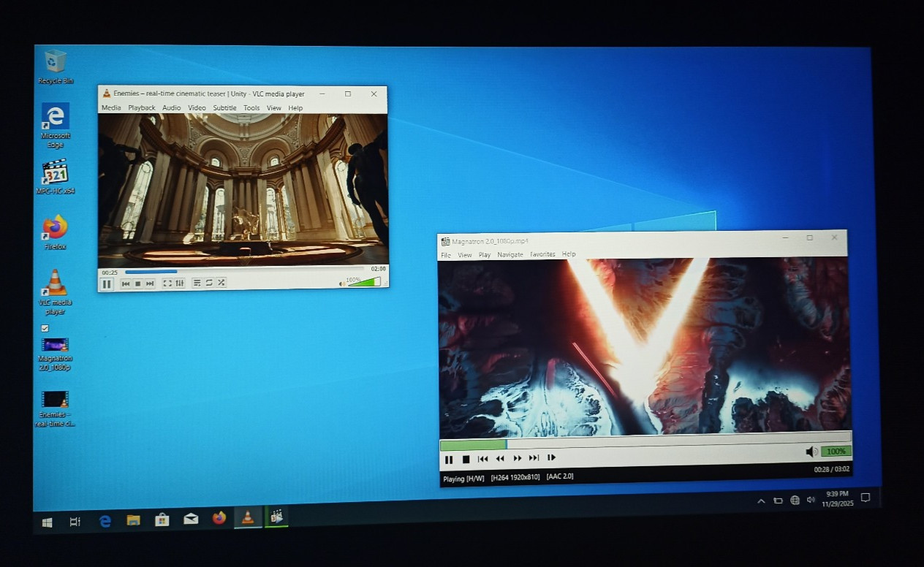Screen dimensions: 924x567
Task: Mute audio using VLC speaker icon
Action: 341,283
